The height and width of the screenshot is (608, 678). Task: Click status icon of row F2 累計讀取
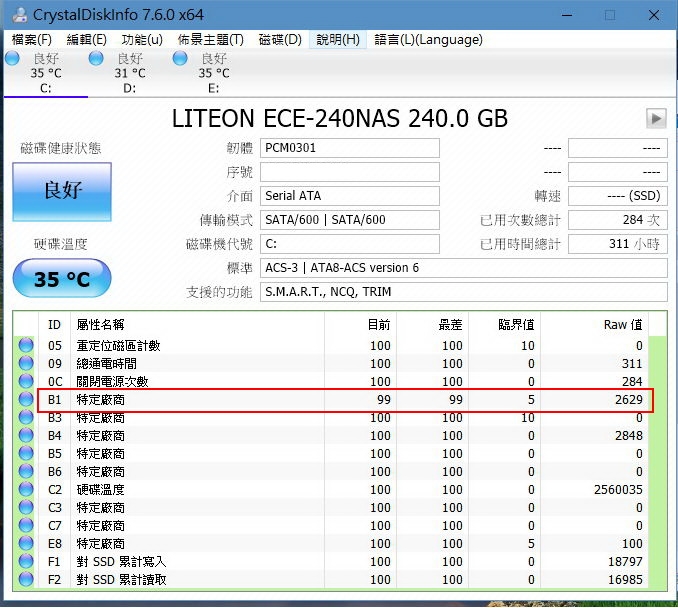coord(26,579)
